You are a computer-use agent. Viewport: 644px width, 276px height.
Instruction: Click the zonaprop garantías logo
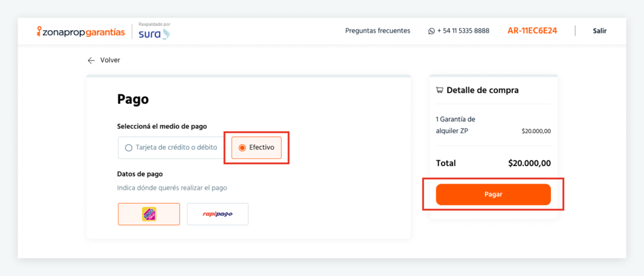pyautogui.click(x=81, y=31)
